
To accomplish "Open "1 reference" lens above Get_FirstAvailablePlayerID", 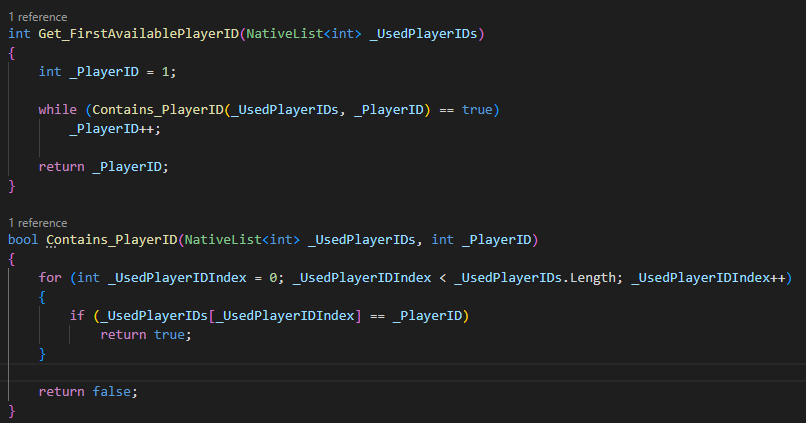I will pos(38,17).
